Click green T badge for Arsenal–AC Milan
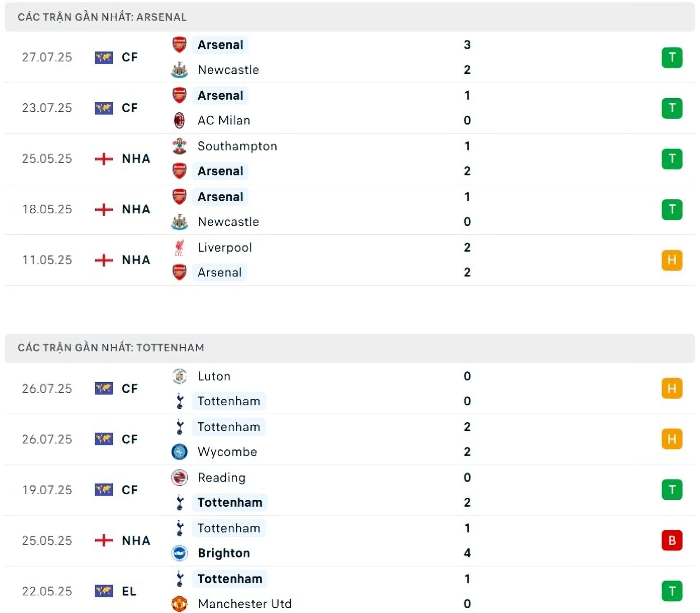The height and width of the screenshot is (613, 700). click(672, 108)
